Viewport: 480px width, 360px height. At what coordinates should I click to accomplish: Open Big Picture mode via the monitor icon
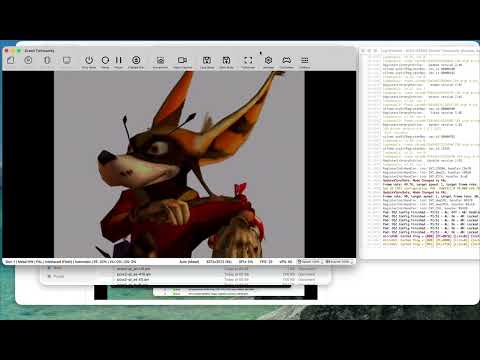[67, 60]
